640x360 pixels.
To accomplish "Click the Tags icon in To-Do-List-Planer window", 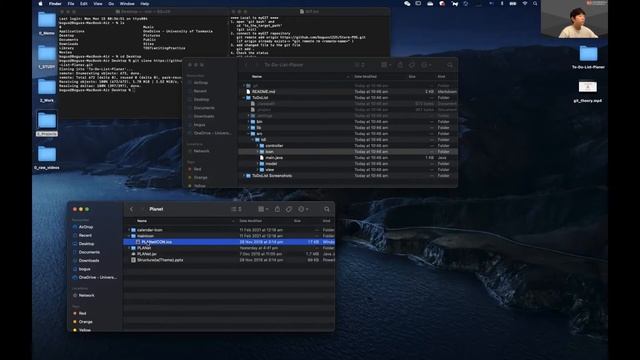I will click(412, 65).
